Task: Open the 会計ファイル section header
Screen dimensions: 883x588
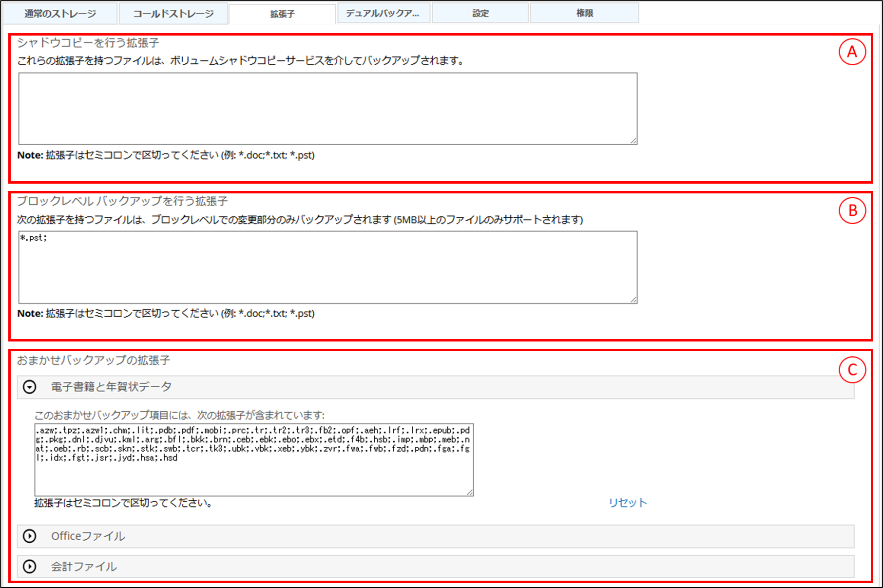Action: (436, 567)
